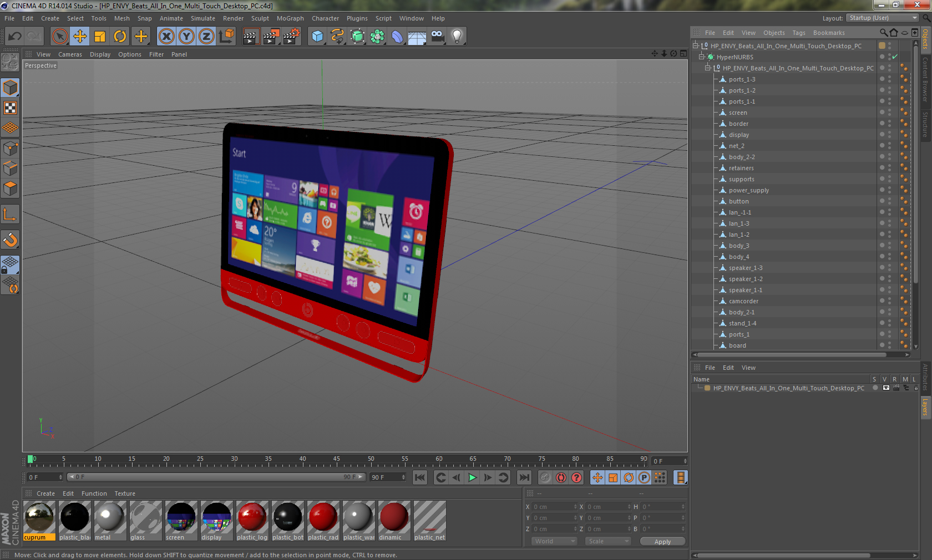Open the spline pen tools icon
Screen dimensions: 932x560
pos(337,37)
